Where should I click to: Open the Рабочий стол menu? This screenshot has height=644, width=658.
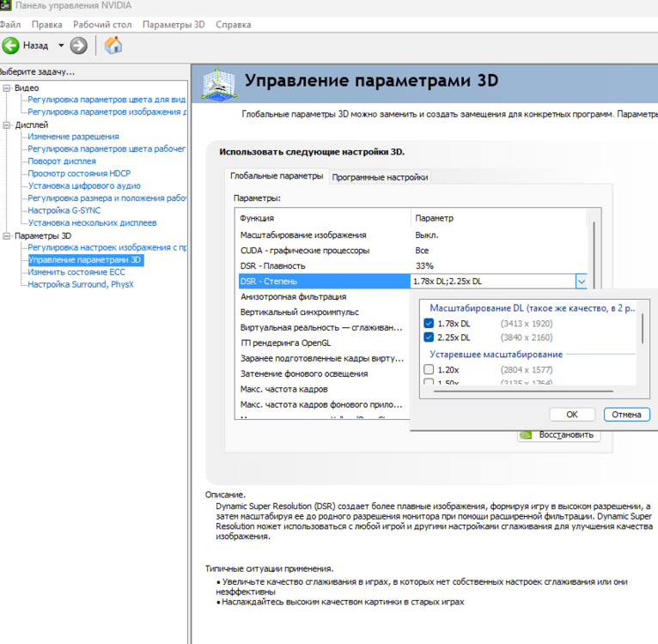click(x=102, y=25)
